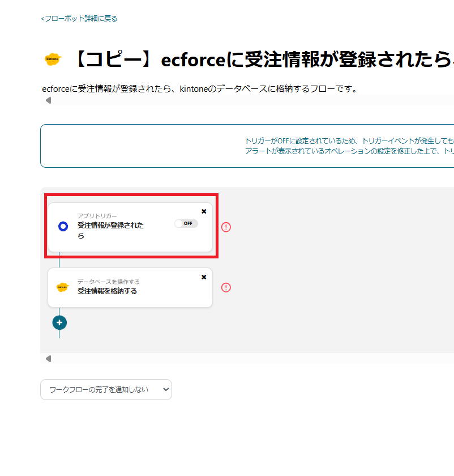Click the red alert icon beside the app trigger
Viewport: 454px width, 476px height.
click(226, 227)
